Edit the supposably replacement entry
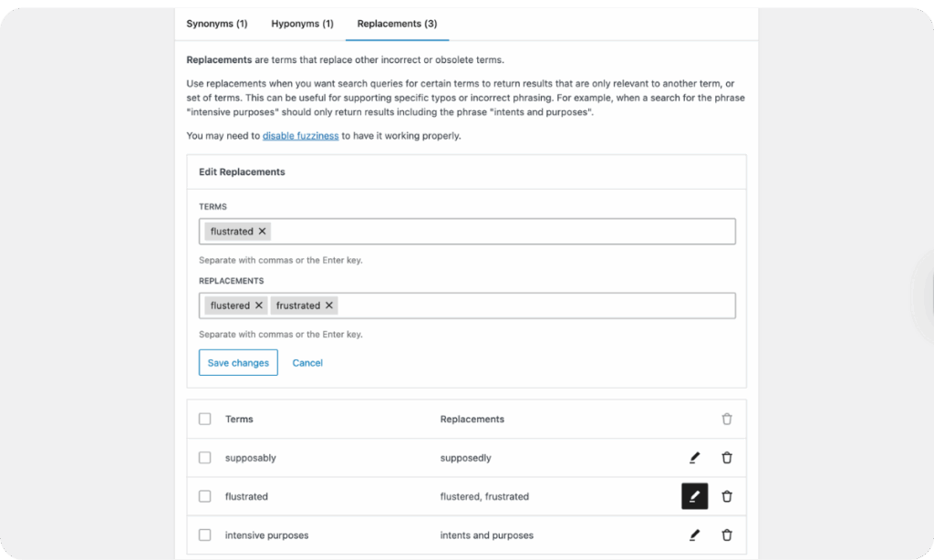This screenshot has height=560, width=934. tap(694, 457)
